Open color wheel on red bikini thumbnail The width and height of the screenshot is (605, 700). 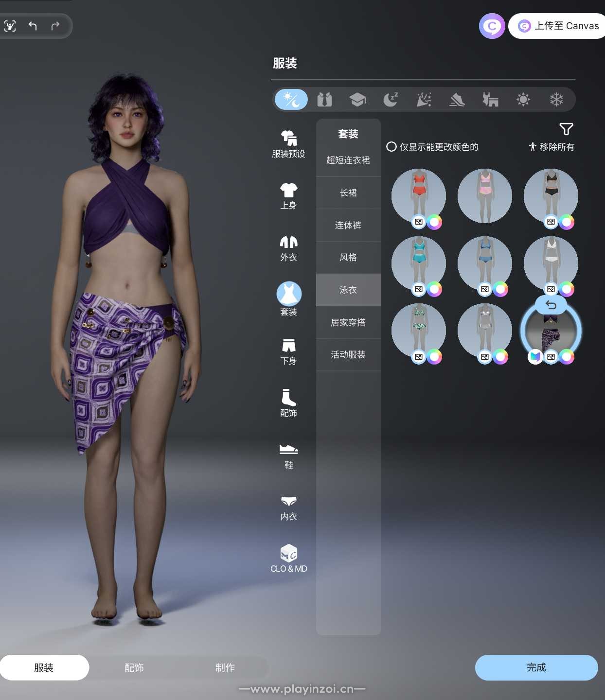click(434, 222)
